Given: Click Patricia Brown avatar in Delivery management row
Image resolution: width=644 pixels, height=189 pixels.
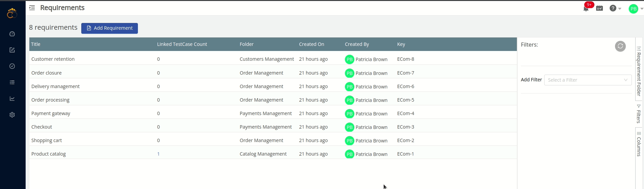Looking at the screenshot, I should [x=350, y=87].
